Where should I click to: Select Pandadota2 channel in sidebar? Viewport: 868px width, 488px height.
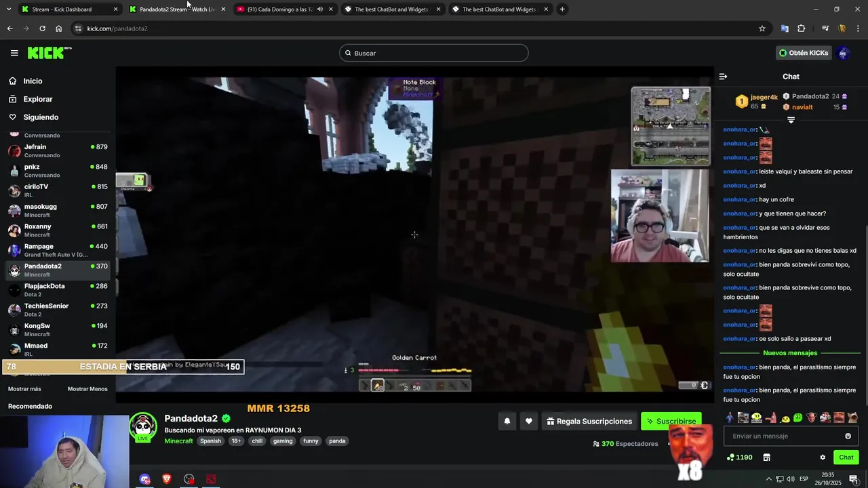[58, 270]
